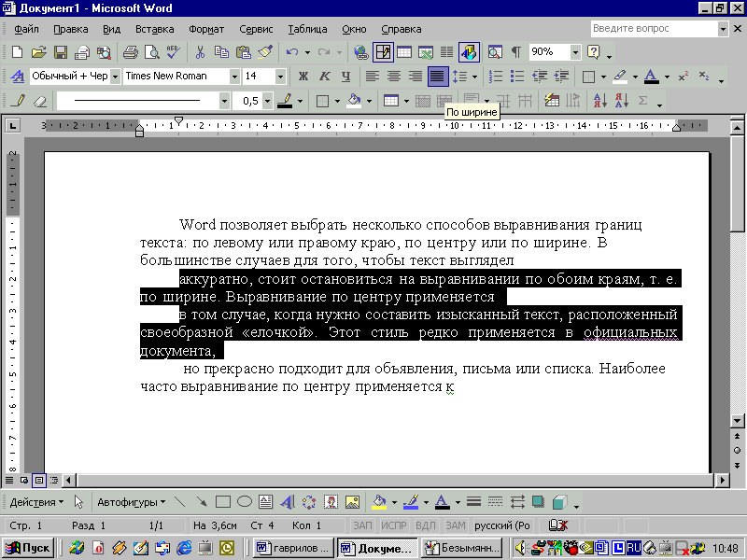
Task: Select the table Eraser tool
Action: coord(40,101)
